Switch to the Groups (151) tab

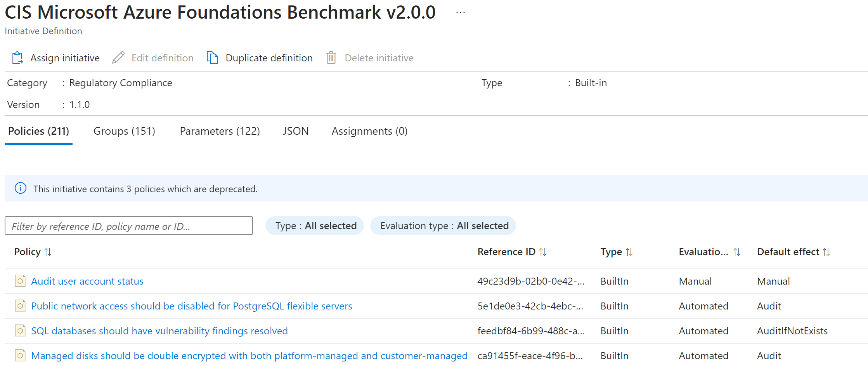tap(124, 131)
